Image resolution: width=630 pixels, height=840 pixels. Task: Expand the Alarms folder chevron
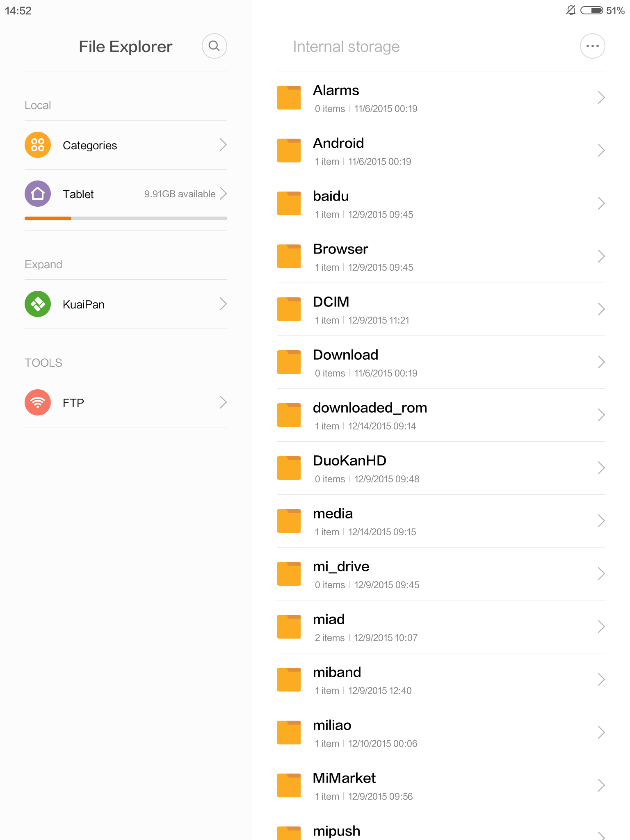coord(601,98)
